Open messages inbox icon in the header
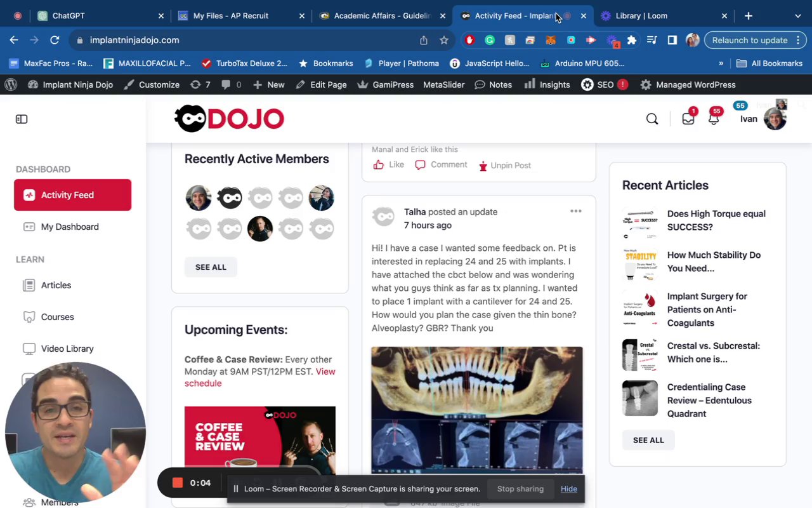 tap(688, 119)
